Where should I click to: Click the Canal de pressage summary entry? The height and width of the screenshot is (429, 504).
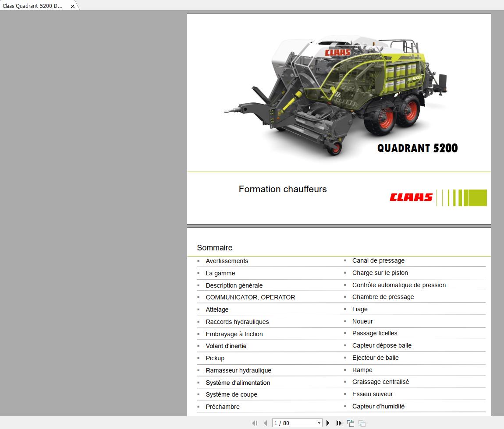[378, 260]
